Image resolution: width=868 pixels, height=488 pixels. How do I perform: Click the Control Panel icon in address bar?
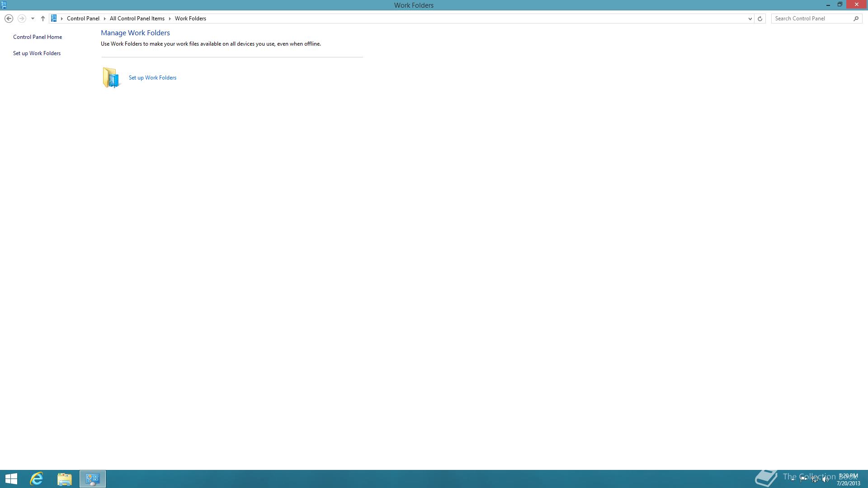[x=54, y=19]
